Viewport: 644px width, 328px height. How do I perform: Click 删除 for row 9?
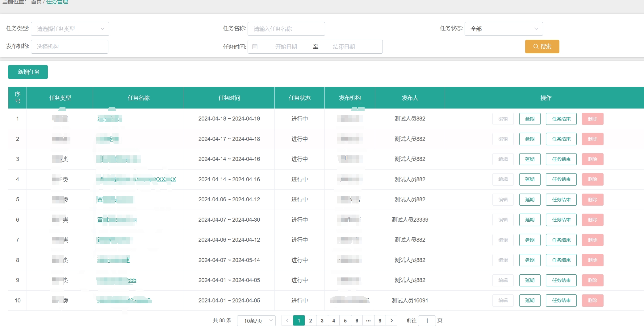pyautogui.click(x=592, y=280)
